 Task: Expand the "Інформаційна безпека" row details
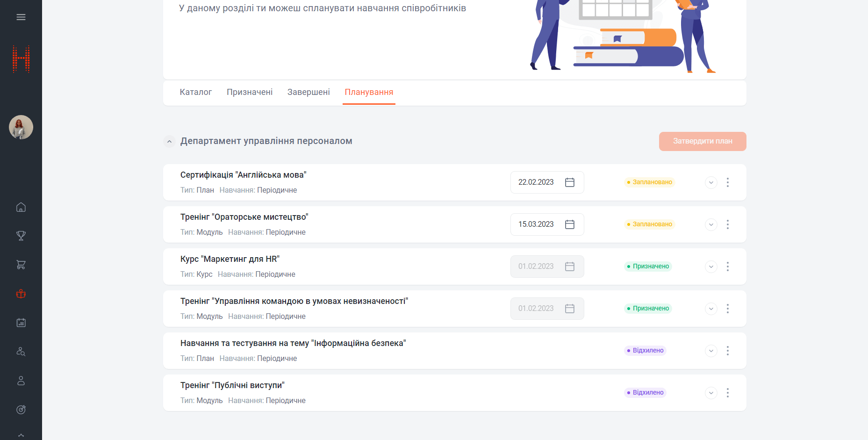(x=710, y=351)
